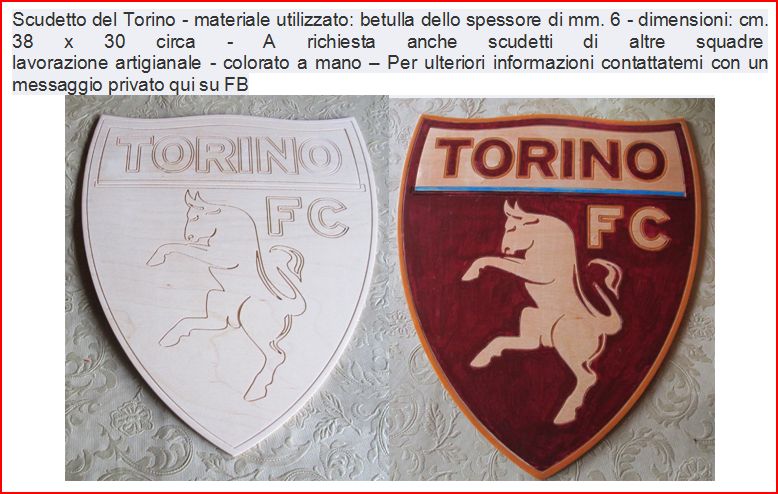Click the words "Scudetto del Torino"
The height and width of the screenshot is (494, 778).
[94, 20]
